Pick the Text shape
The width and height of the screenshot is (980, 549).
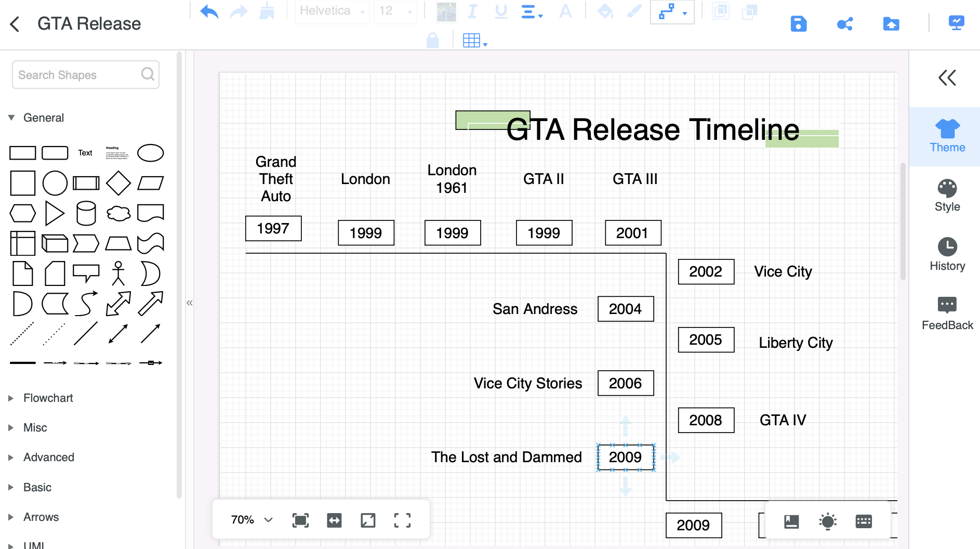(85, 153)
